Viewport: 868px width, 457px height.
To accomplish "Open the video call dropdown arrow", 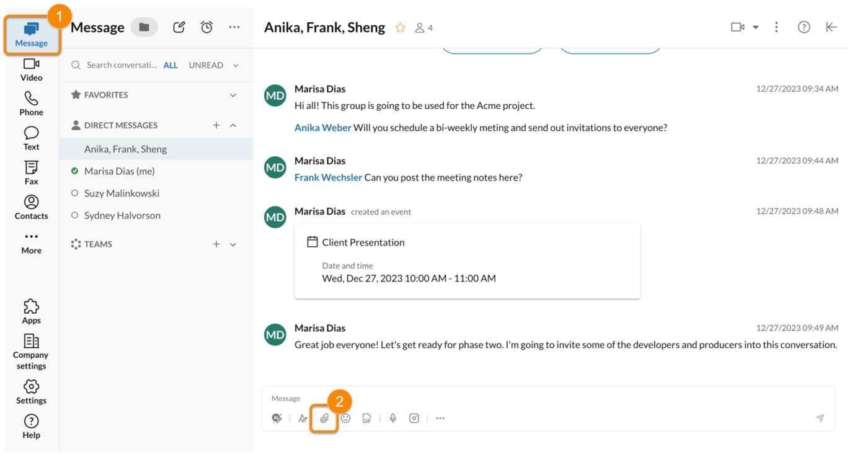I will [755, 27].
